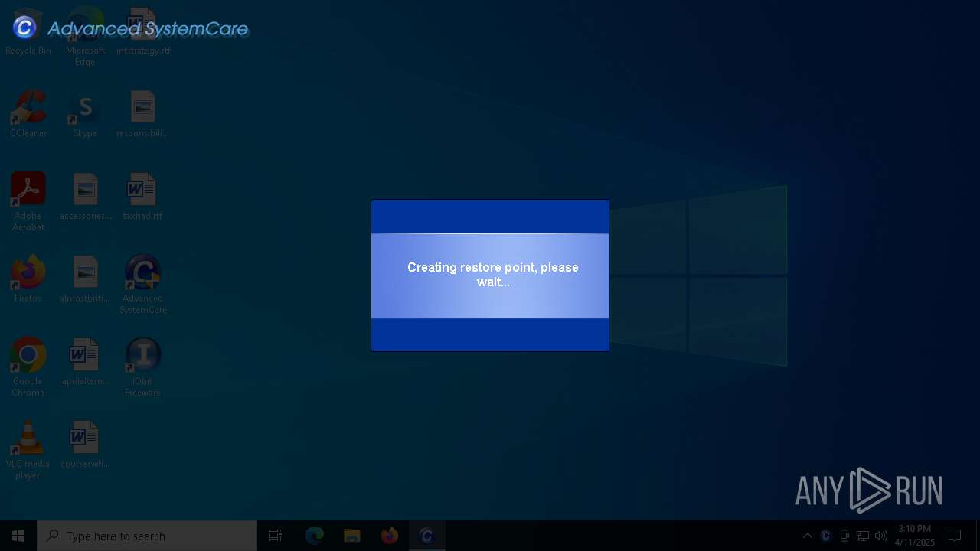Switch to Advanced SystemCare taskbar button
The height and width of the screenshot is (551, 980).
[427, 536]
